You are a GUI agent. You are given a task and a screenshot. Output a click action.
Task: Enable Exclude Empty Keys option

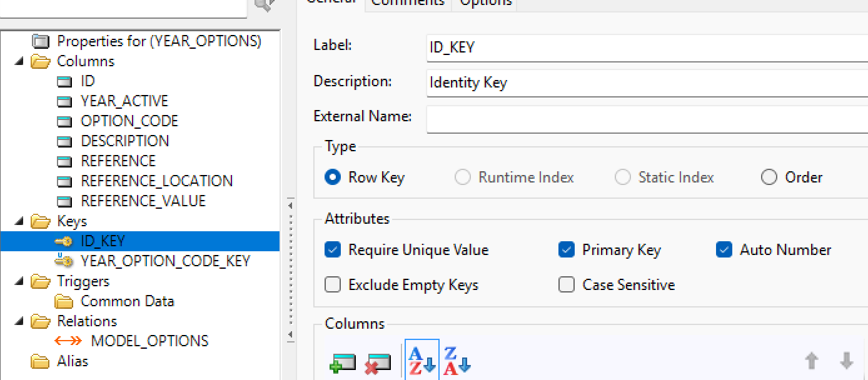pos(333,285)
